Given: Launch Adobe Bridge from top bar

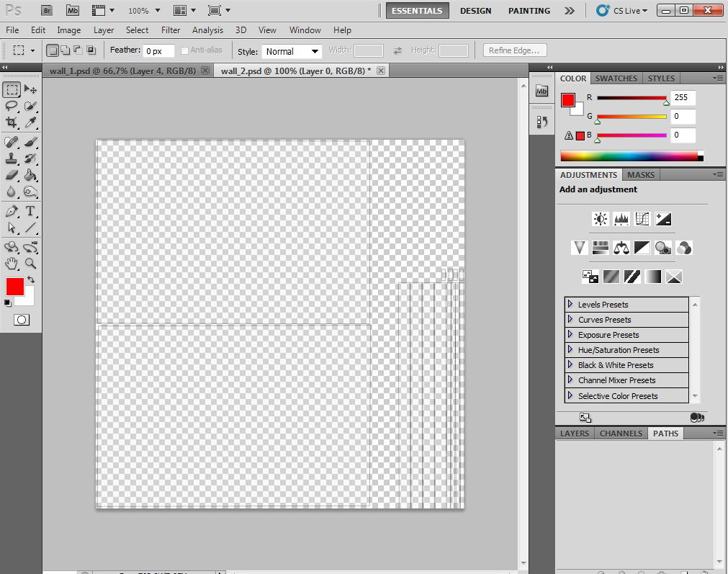Looking at the screenshot, I should pos(46,10).
